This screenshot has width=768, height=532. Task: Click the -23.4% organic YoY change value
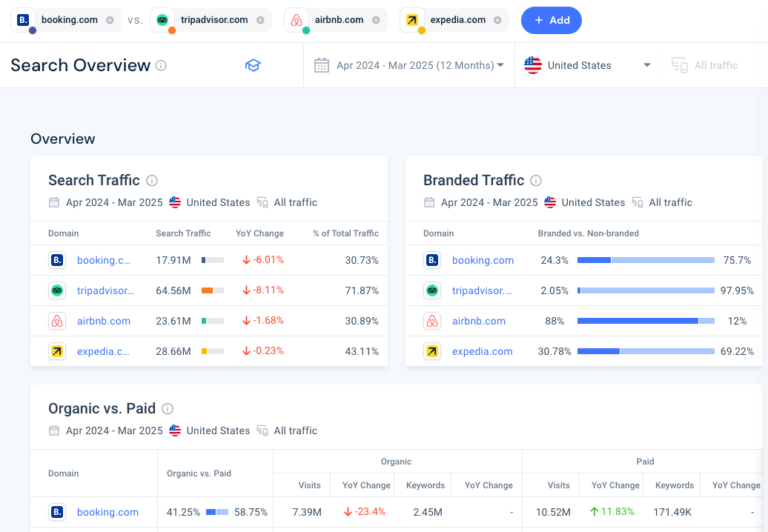click(365, 511)
